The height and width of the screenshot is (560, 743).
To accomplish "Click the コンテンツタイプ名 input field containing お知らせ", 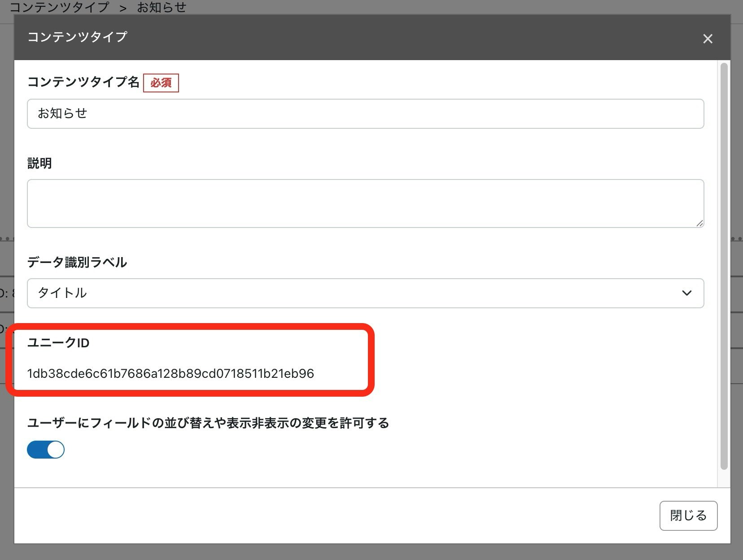I will pyautogui.click(x=365, y=114).
